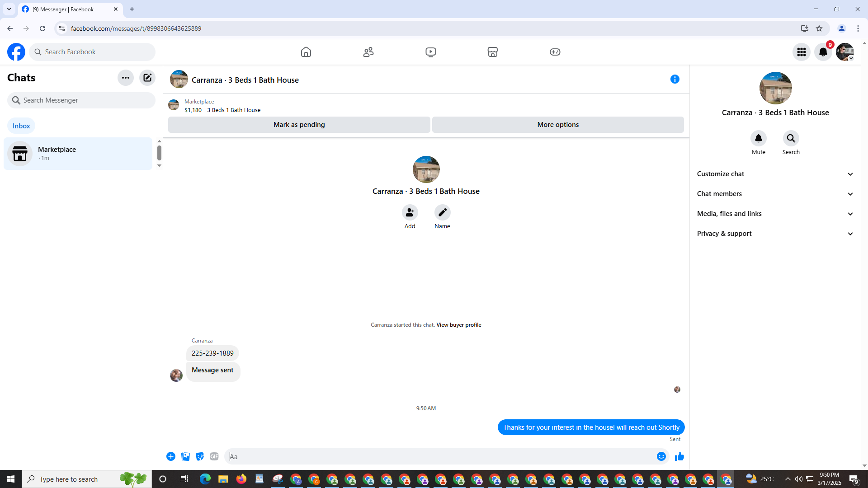
Task: Send a thumbs-up like
Action: tap(679, 456)
